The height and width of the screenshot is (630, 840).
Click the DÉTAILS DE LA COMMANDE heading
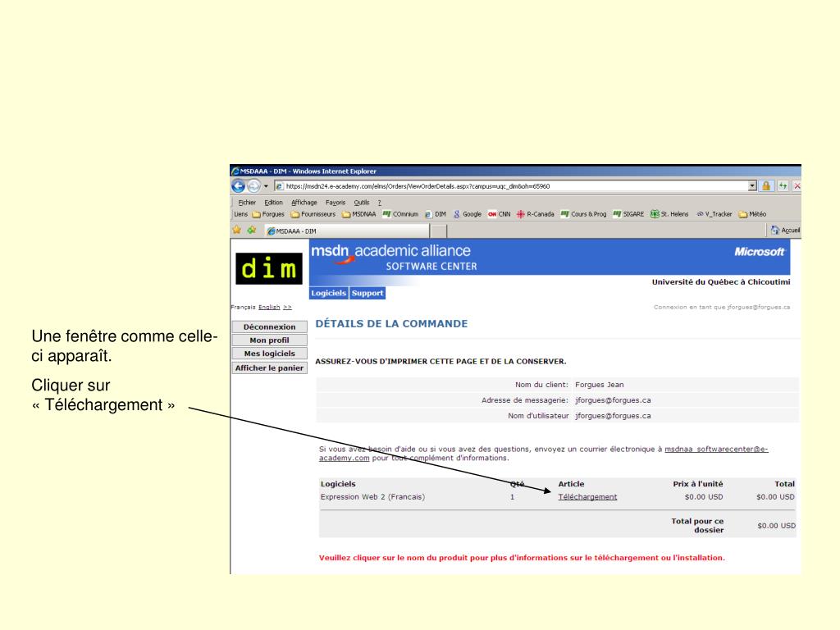pos(391,323)
